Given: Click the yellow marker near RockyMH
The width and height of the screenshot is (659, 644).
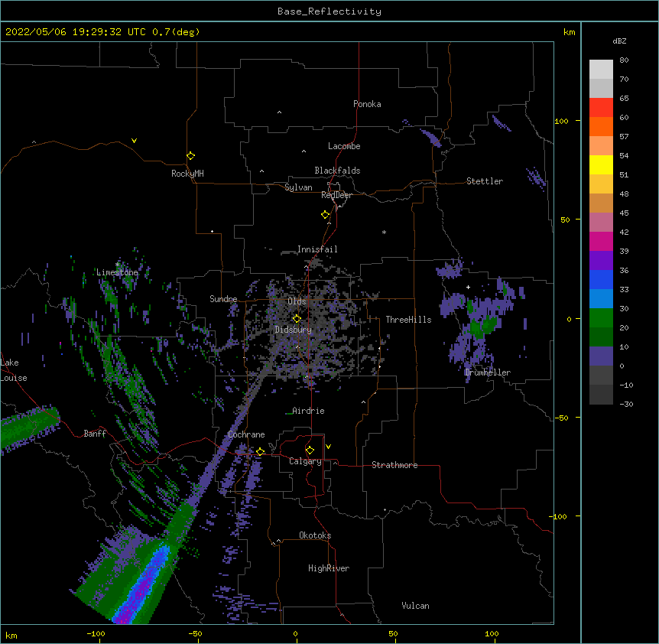Looking at the screenshot, I should (190, 155).
